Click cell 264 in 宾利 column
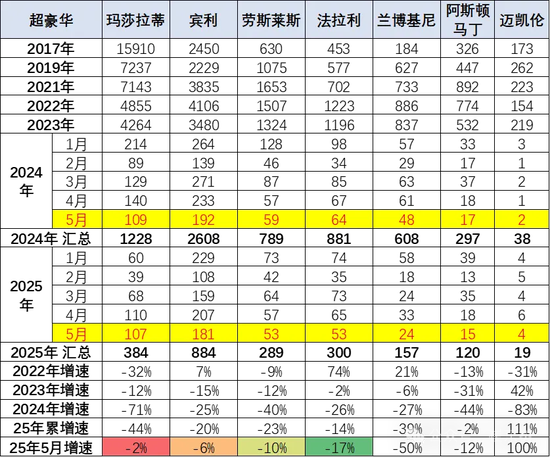 [203, 144]
